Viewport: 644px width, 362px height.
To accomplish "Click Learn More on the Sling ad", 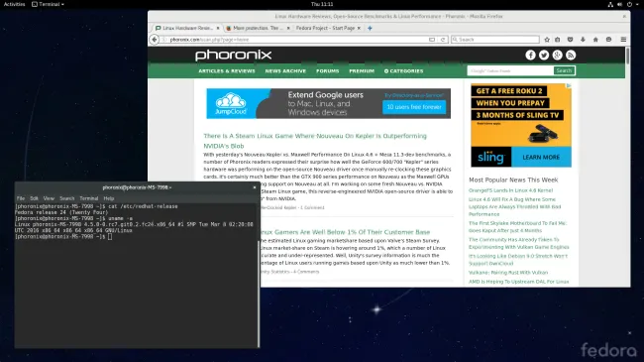I will tap(541, 157).
